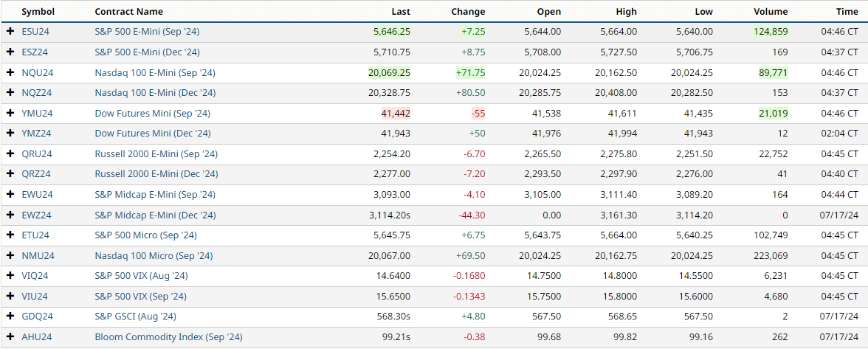Open Russell 2000 E-Mini (Sep '24) link
Image resolution: width=868 pixels, height=349 pixels.
(x=156, y=153)
